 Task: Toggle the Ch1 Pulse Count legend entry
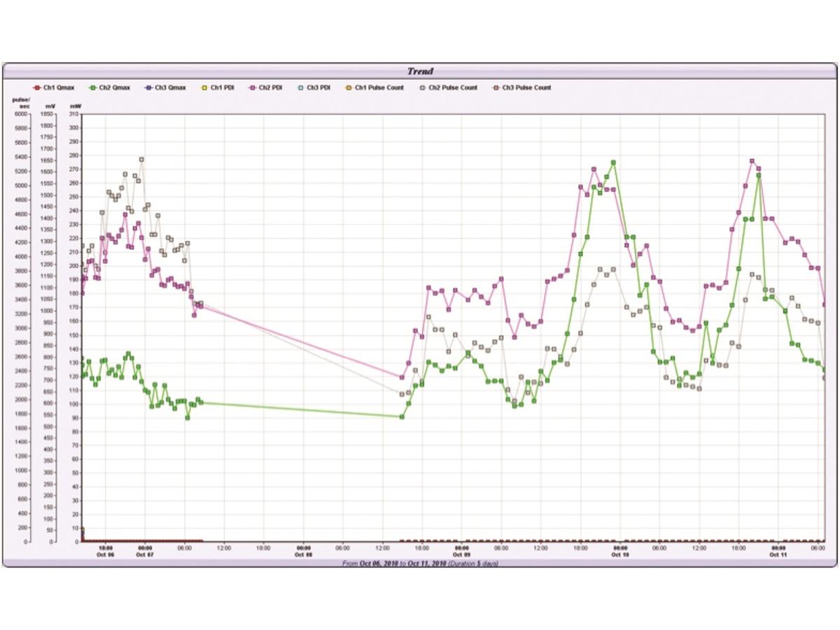coord(374,87)
